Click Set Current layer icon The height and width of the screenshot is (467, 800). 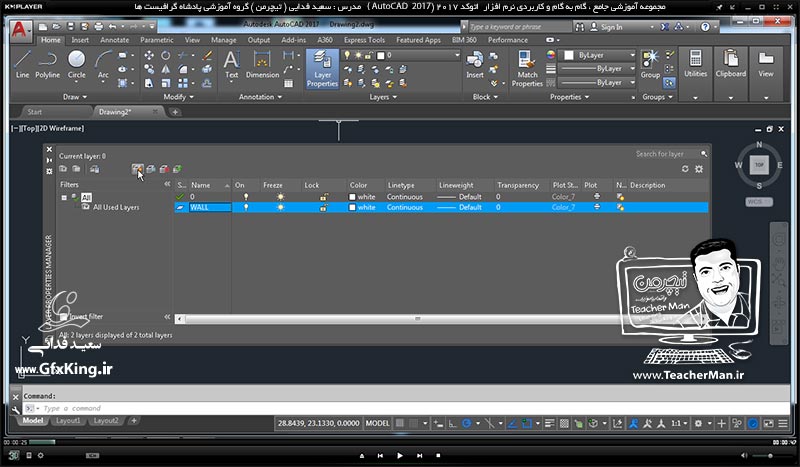click(x=177, y=169)
